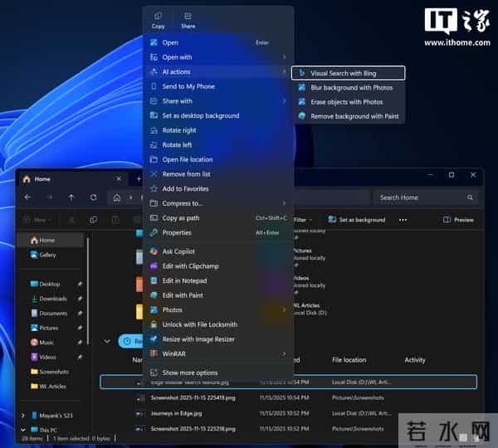
Task: Open the Filter dropdown in toolbar
Action: tap(302, 220)
